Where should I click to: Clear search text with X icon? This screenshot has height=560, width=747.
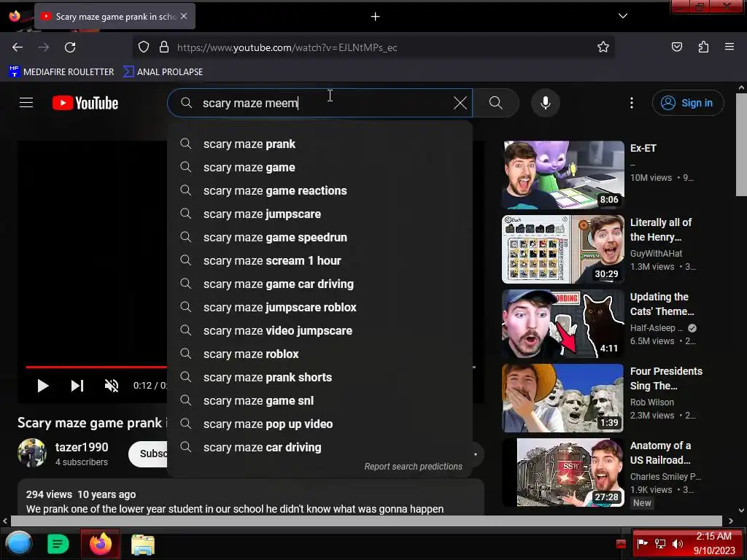click(460, 103)
